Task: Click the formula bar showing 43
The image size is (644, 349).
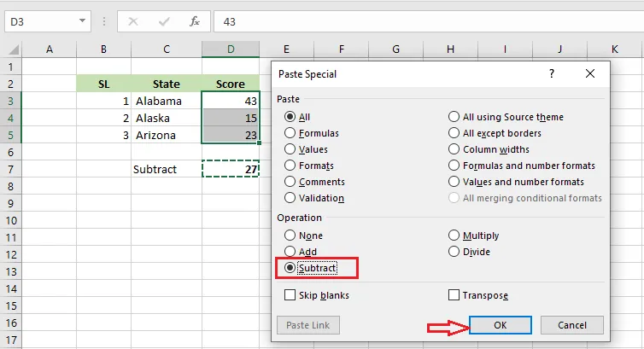Action: (x=429, y=21)
